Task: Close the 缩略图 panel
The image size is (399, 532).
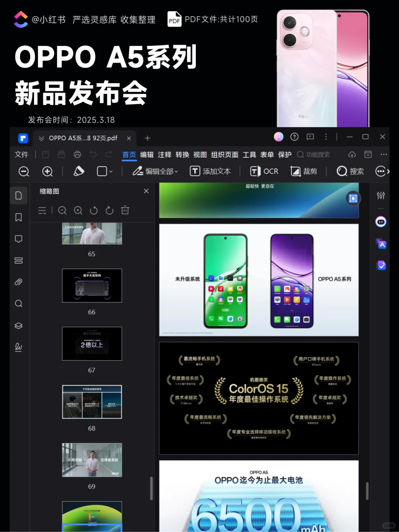Action: (x=146, y=191)
